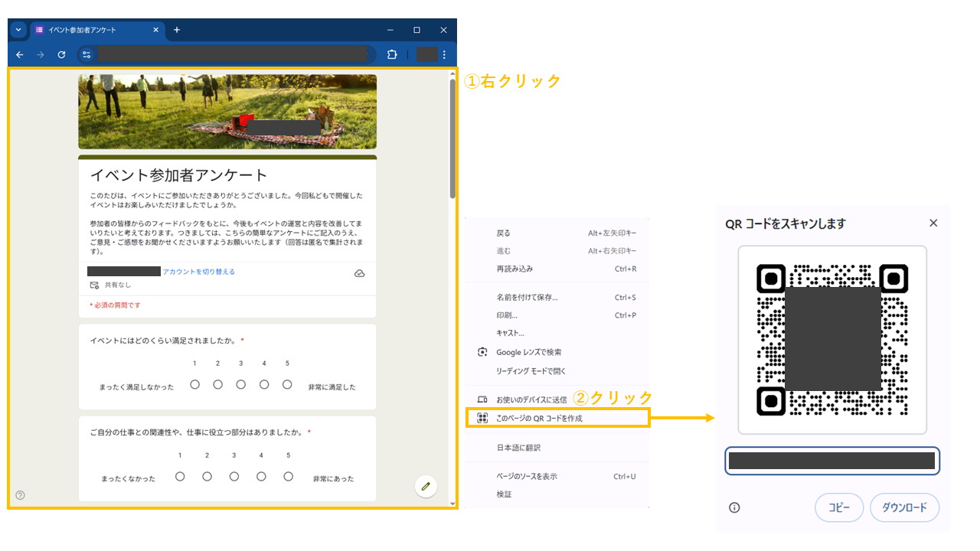The image size is (980, 551).
Task: Click the cloud save status icon
Action: (359, 273)
